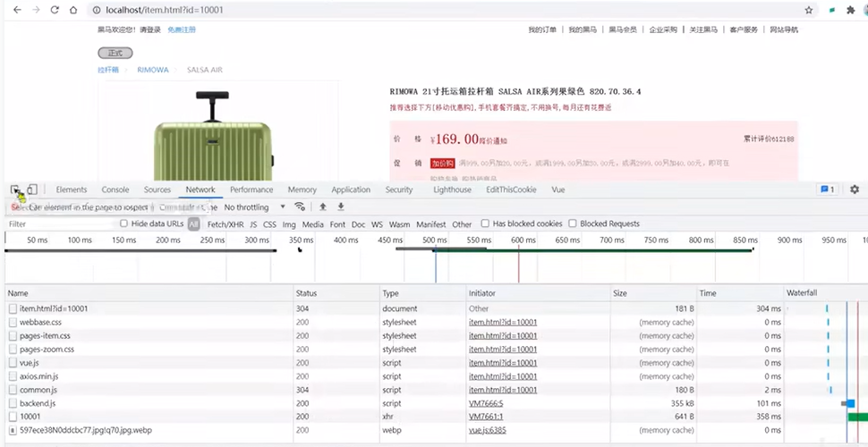Screen dimensions: 868x447
Task: Select the axios.min.js request row
Action: coord(434,376)
